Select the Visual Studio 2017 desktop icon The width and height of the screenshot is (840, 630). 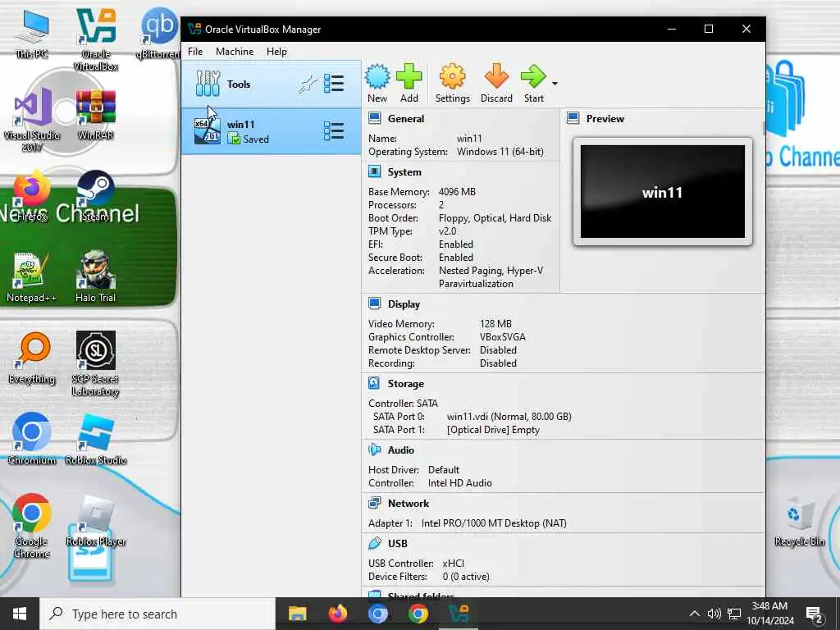(32, 120)
